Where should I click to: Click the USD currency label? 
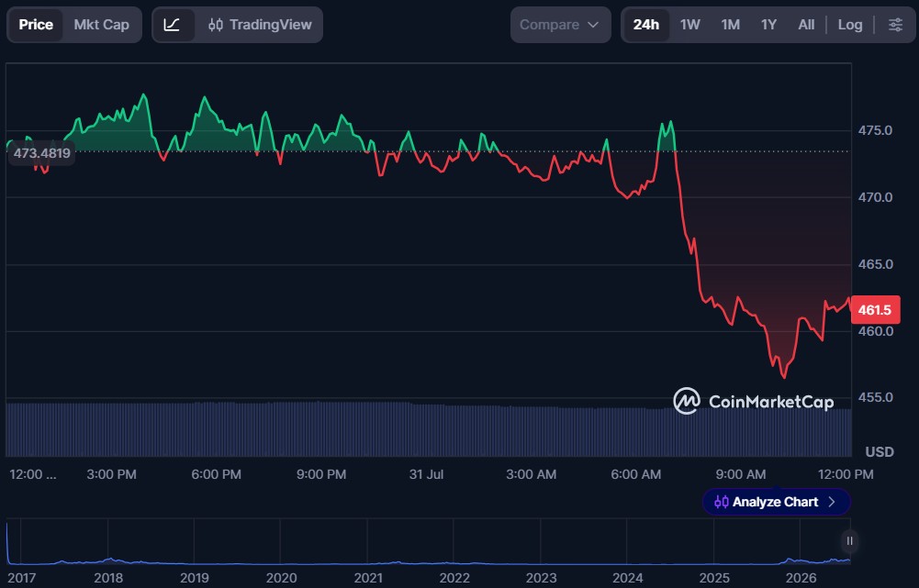click(x=880, y=451)
